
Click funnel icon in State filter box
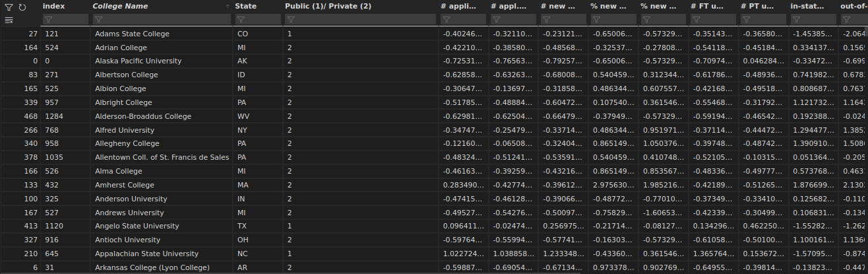click(x=241, y=20)
